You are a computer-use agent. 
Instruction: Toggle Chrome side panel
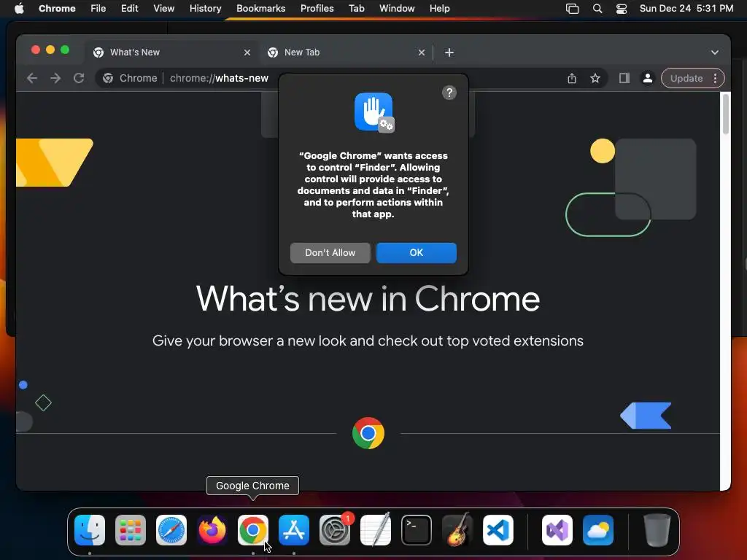point(624,78)
